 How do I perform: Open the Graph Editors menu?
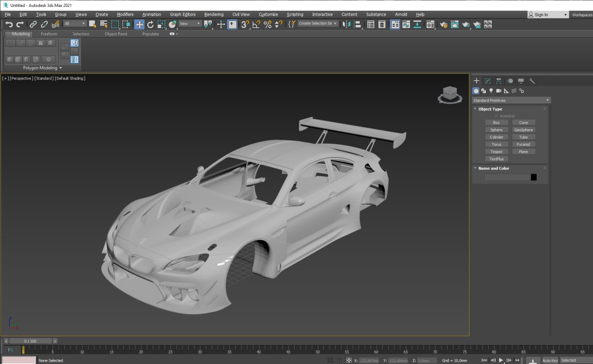[x=183, y=14]
